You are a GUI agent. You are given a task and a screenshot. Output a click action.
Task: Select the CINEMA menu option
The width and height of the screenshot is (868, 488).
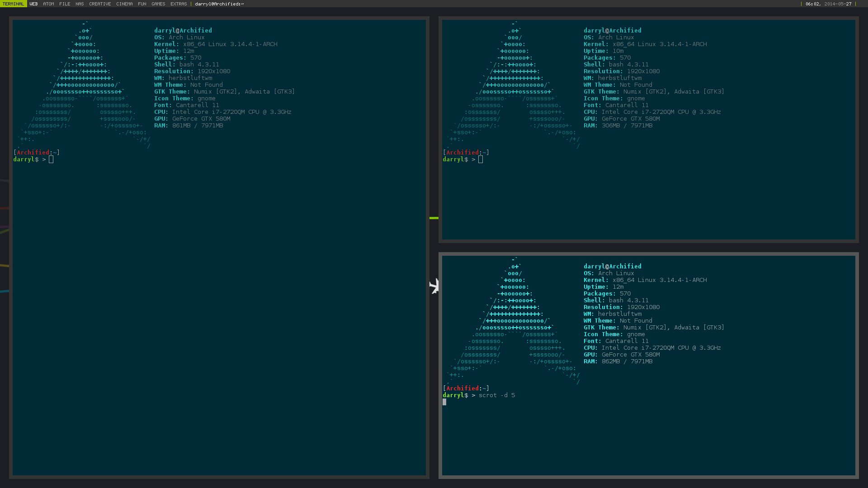click(124, 4)
